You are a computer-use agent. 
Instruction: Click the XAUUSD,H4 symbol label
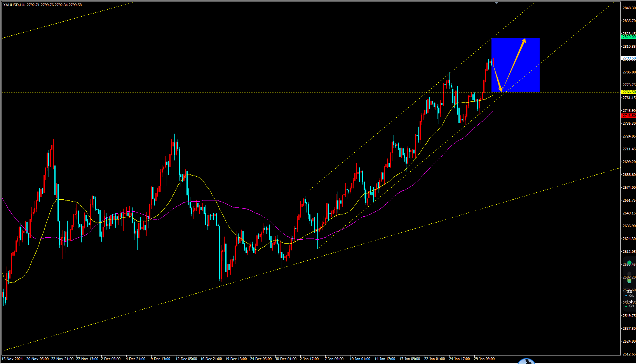click(x=14, y=5)
